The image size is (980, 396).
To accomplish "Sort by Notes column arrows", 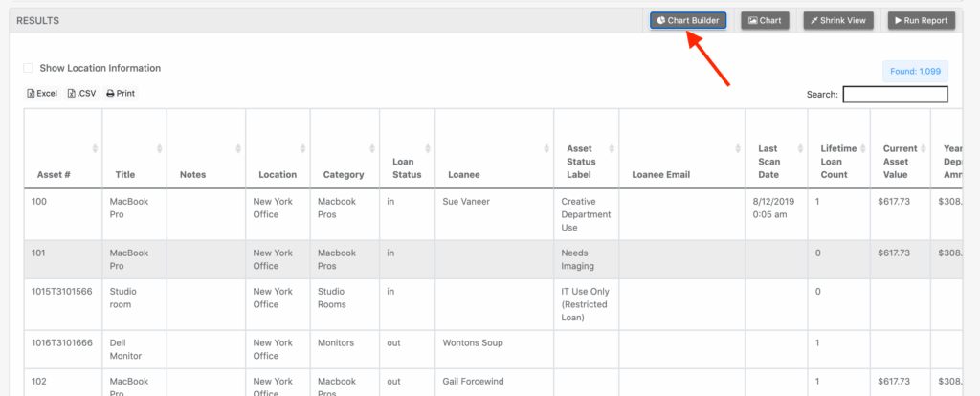I will [238, 148].
